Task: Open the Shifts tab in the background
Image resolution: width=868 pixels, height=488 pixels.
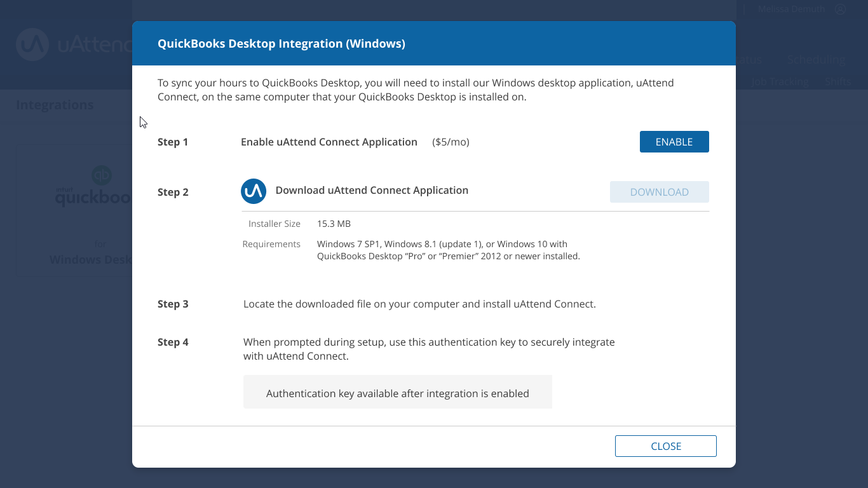Action: [x=837, y=82]
